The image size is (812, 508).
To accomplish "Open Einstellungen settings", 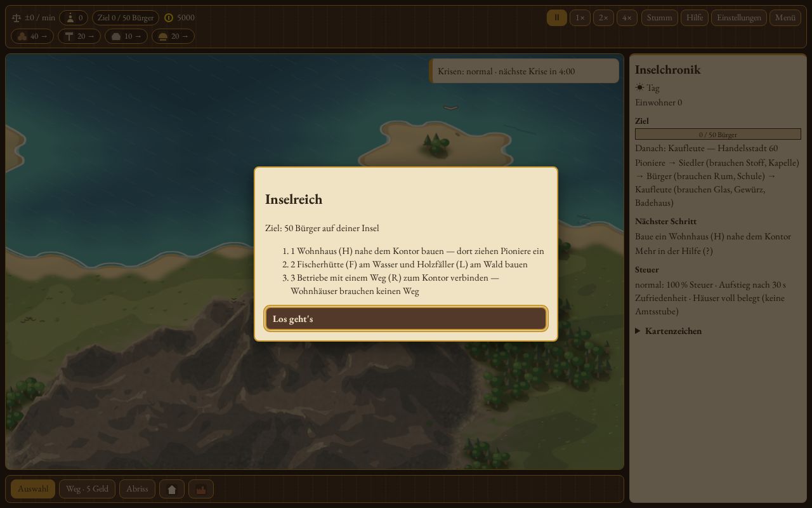I will [739, 18].
